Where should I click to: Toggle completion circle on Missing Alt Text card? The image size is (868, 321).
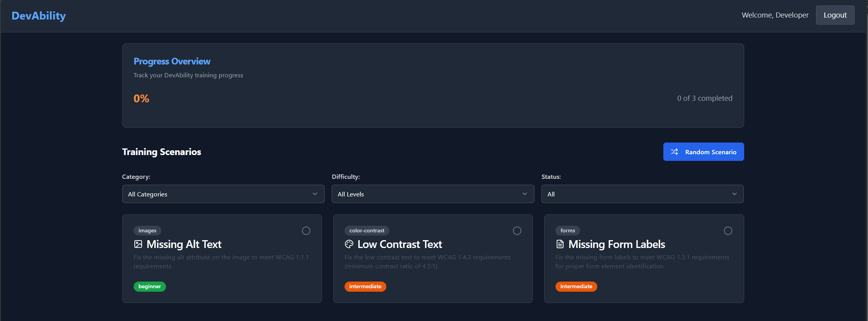(306, 231)
